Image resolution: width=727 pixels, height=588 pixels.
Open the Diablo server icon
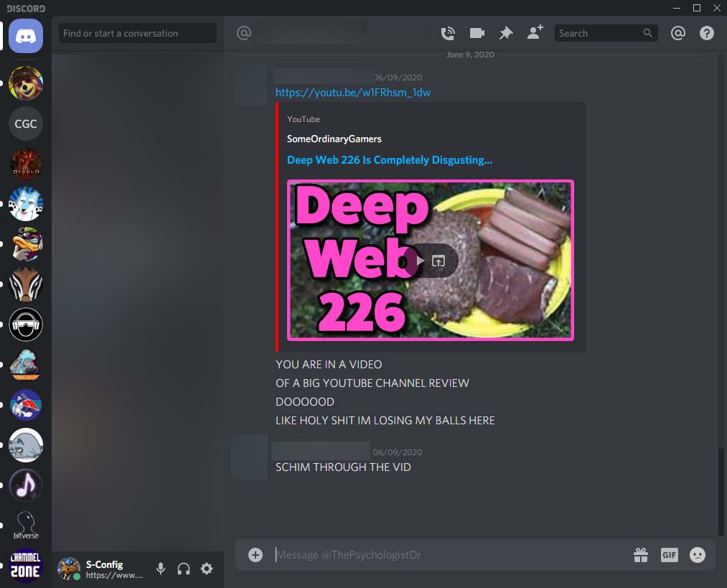coord(26,164)
